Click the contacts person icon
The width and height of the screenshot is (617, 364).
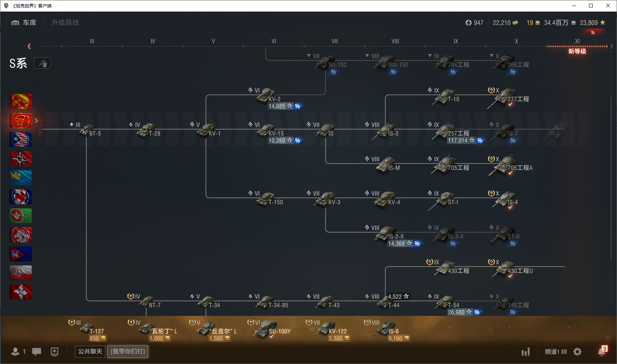click(x=15, y=352)
